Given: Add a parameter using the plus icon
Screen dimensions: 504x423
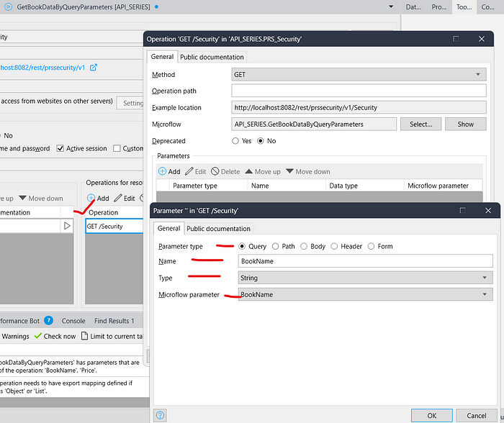Looking at the screenshot, I should click(x=163, y=171).
